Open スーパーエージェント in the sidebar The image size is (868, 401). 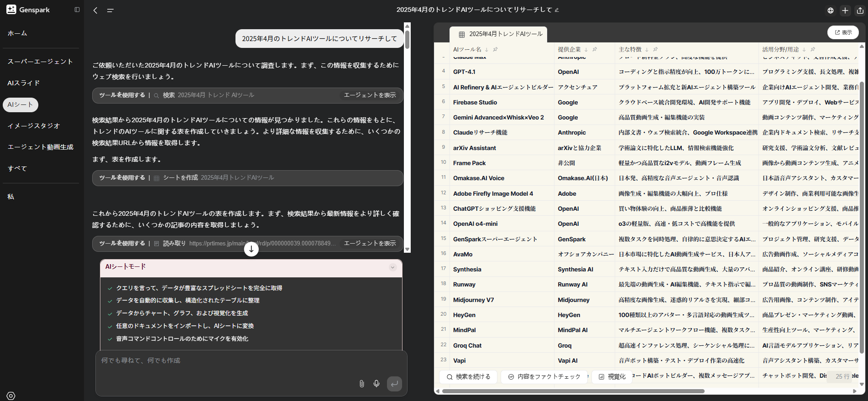[x=40, y=62]
